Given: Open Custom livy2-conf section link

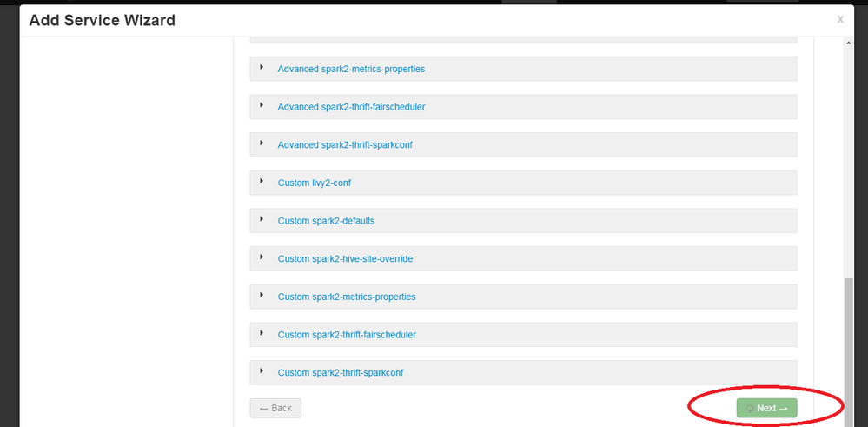Looking at the screenshot, I should (314, 183).
